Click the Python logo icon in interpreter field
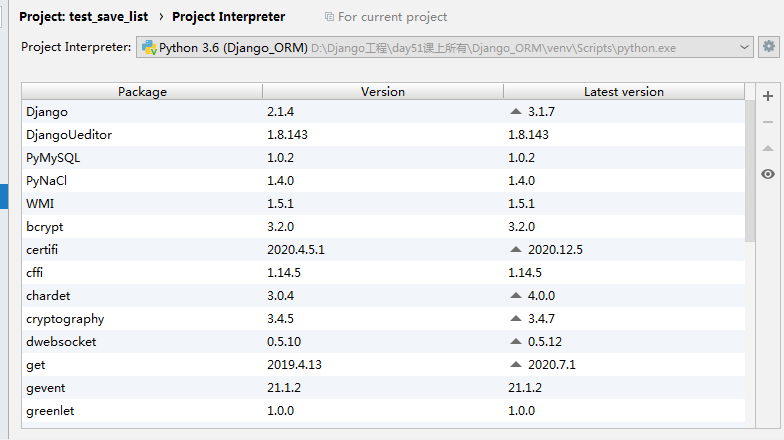 coord(149,47)
